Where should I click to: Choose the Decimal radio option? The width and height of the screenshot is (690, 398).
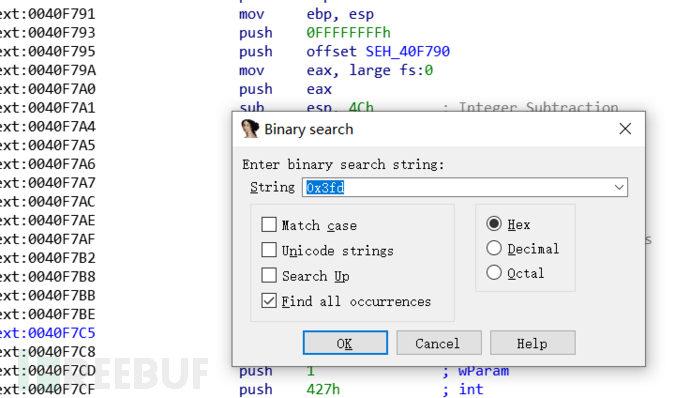pos(494,248)
